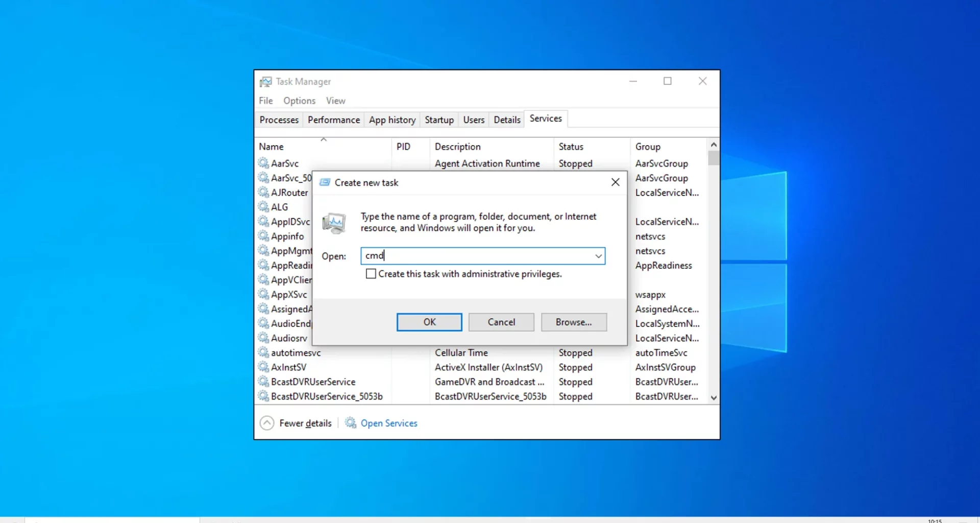Expand the Open field dropdown arrow

pyautogui.click(x=598, y=256)
